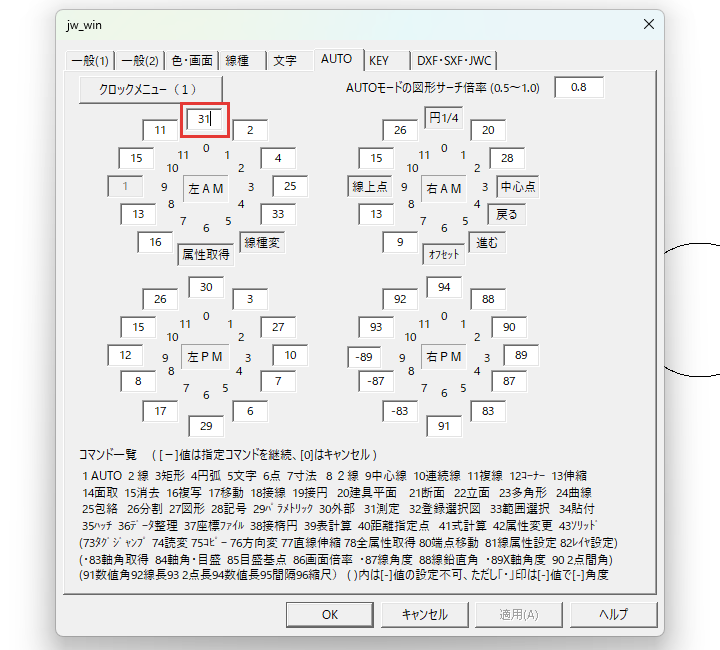Edit the AUTO search ratio field showing 0.8
720x650 pixels.
[579, 87]
